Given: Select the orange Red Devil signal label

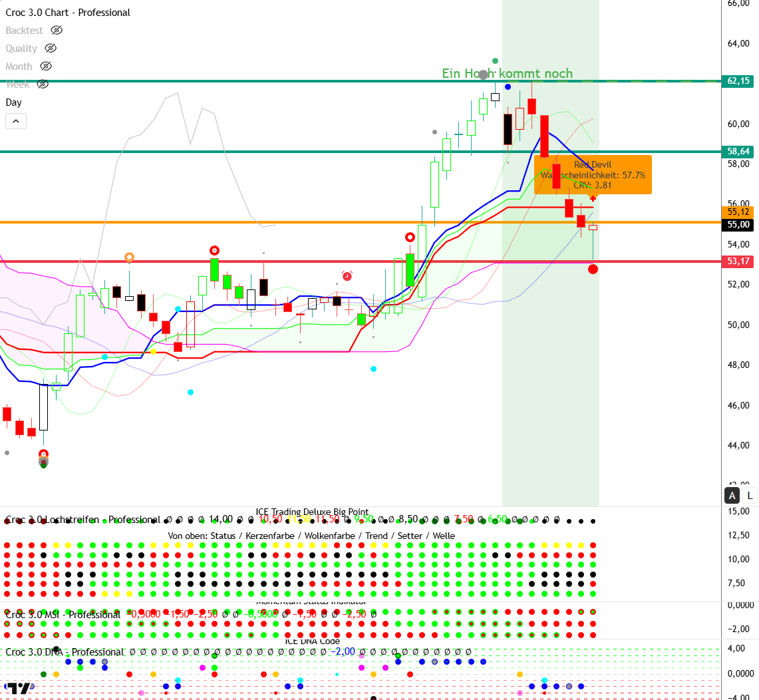Looking at the screenshot, I should click(x=593, y=174).
